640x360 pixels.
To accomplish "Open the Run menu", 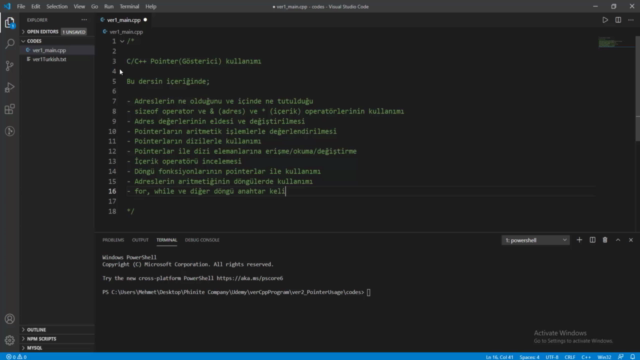I will 109,7.
